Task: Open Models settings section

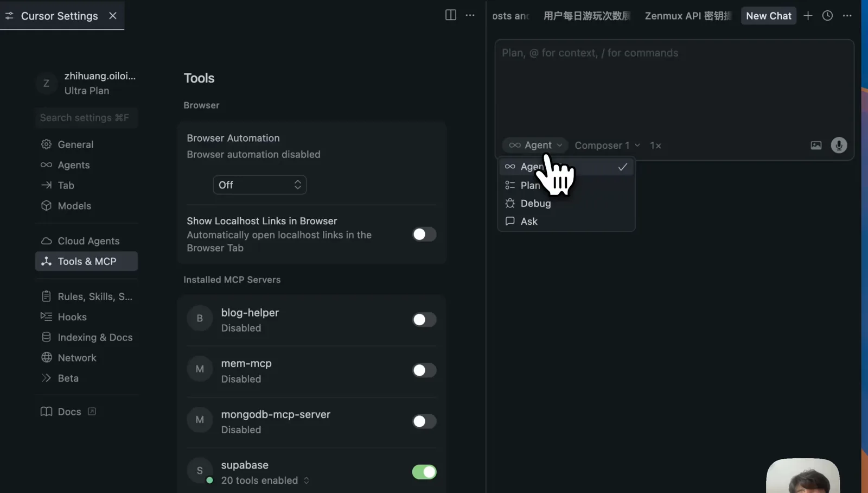Action: (x=86, y=206)
